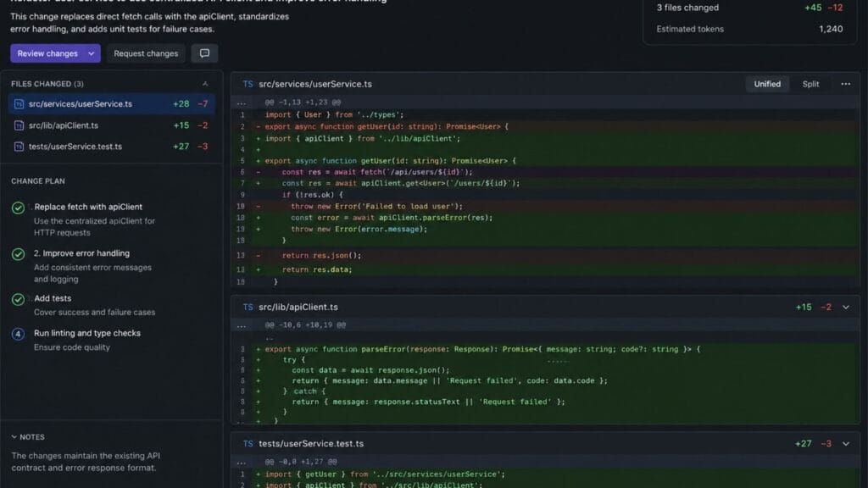Click the userService.ts file icon in sidebar
Viewport: 868px width, 488px height.
click(19, 104)
